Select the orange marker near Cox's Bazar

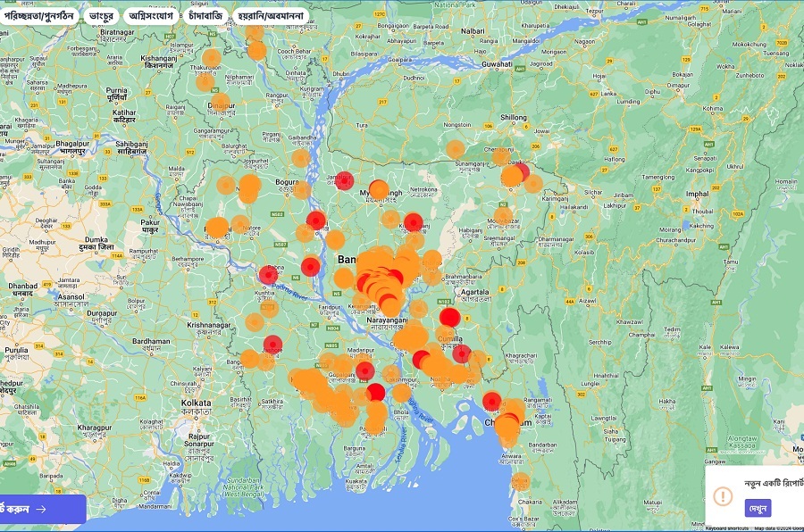520,482
